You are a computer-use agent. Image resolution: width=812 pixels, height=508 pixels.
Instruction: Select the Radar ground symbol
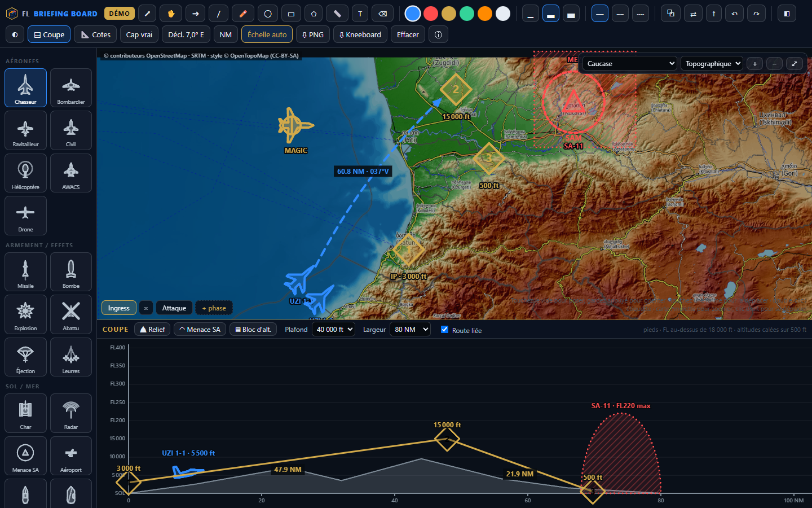point(71,413)
